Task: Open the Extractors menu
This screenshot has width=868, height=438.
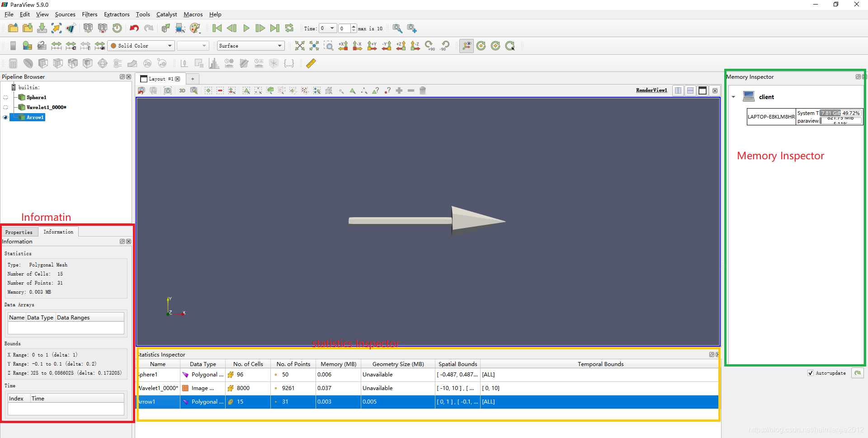Action: (x=117, y=14)
